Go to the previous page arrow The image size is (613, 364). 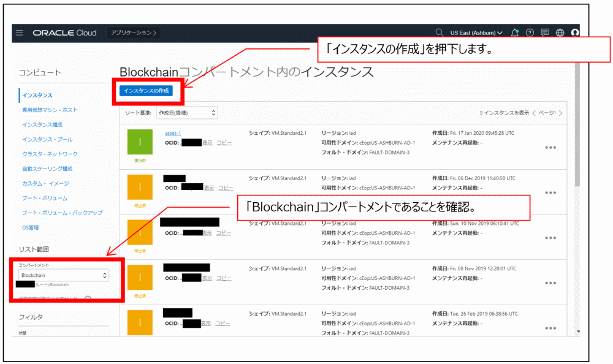(x=534, y=113)
